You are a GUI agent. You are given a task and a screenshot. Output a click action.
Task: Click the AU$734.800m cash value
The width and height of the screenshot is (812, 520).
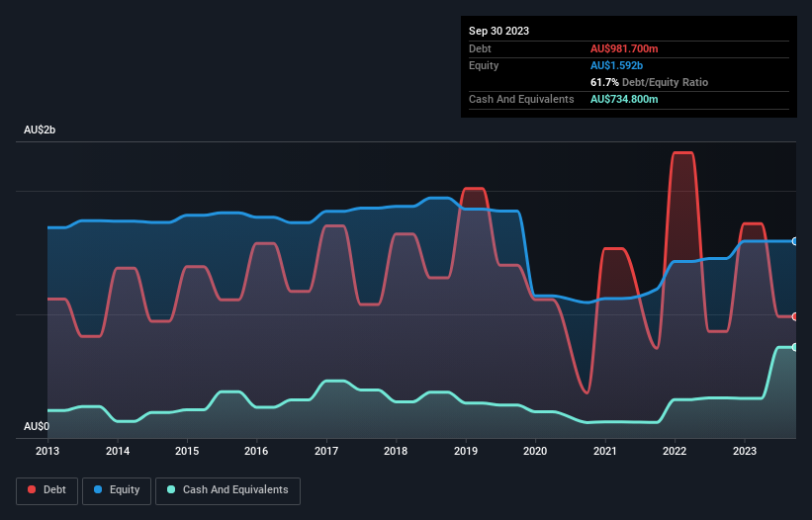tap(624, 99)
